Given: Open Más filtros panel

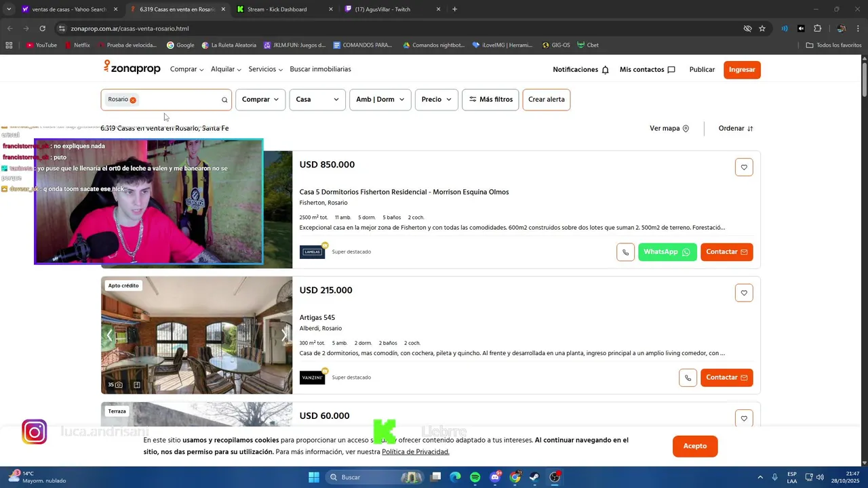Looking at the screenshot, I should [490, 100].
